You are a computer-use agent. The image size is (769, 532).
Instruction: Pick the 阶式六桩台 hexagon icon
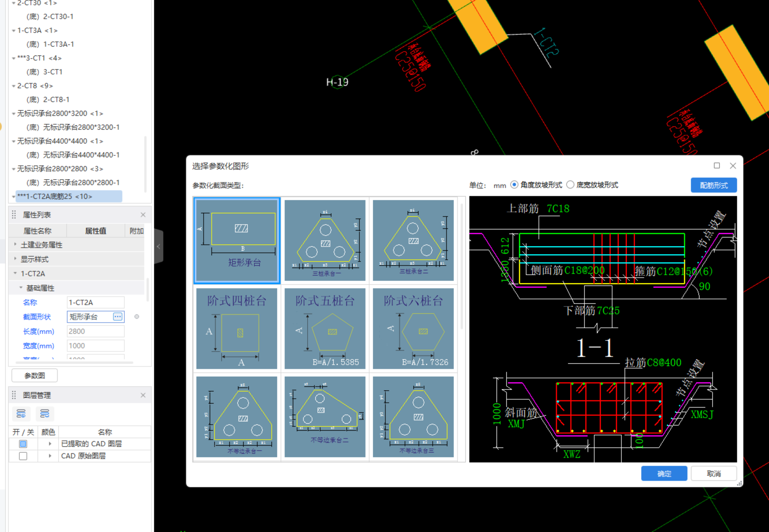coord(413,329)
